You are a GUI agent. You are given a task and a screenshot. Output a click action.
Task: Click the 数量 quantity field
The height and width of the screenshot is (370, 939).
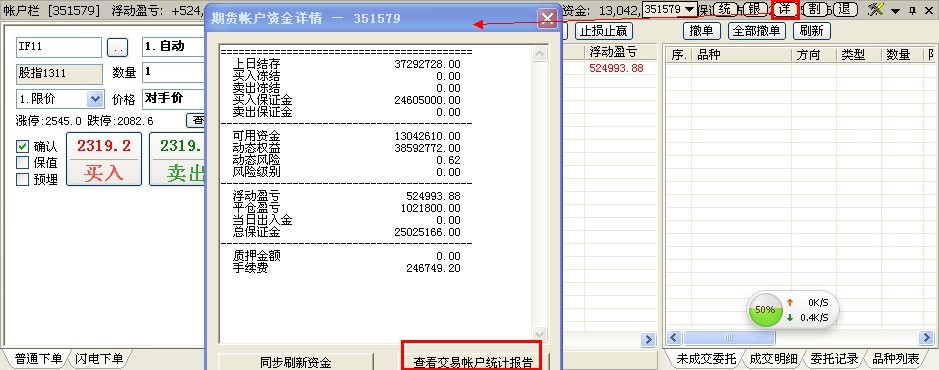click(x=174, y=72)
